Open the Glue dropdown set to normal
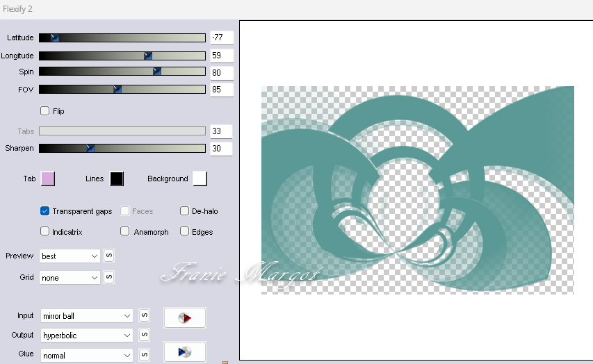Viewport: 593px width, 364px height. (x=87, y=355)
